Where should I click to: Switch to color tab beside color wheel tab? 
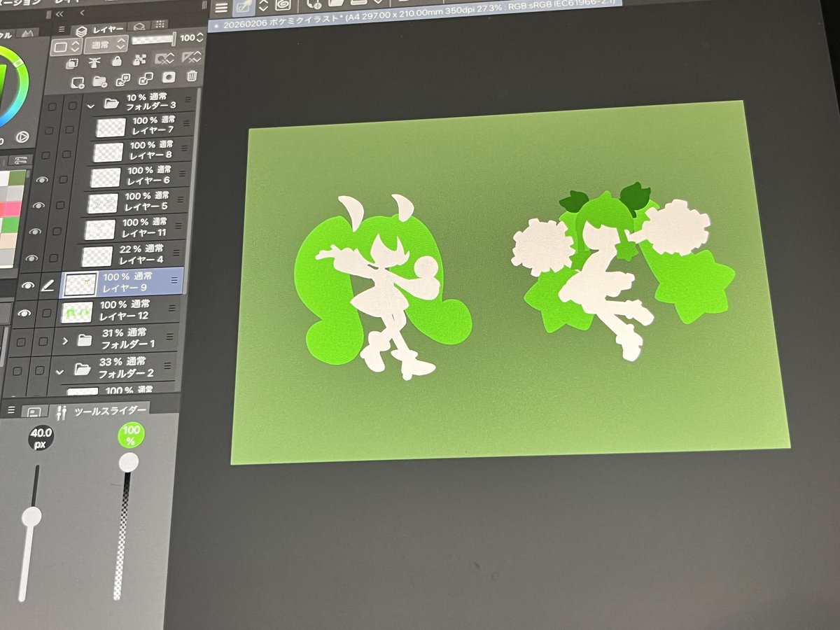28,33
